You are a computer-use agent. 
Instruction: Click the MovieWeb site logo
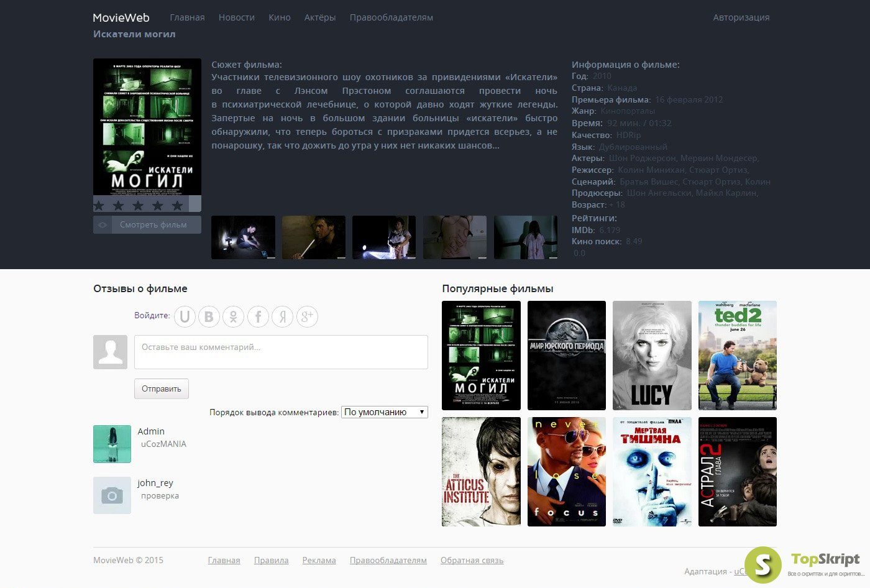pos(121,17)
